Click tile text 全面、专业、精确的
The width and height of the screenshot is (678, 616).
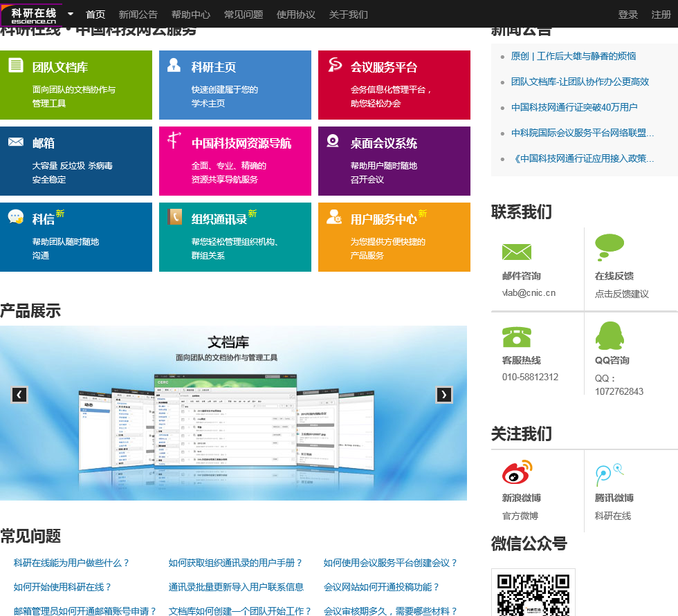229,166
